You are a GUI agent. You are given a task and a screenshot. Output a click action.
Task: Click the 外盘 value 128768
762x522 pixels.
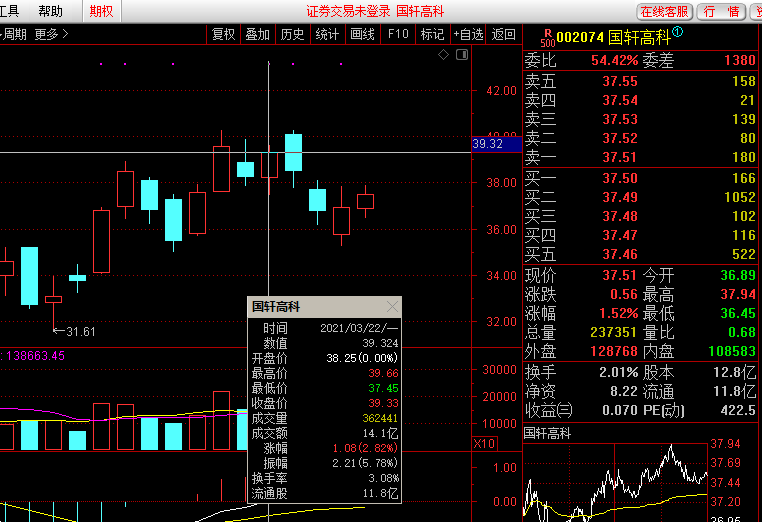613,352
